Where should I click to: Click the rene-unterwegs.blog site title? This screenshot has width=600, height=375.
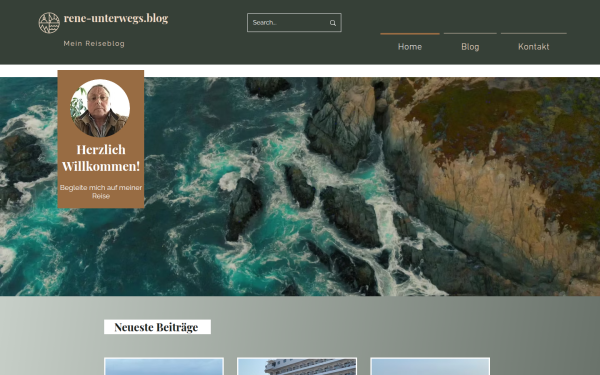[116, 18]
